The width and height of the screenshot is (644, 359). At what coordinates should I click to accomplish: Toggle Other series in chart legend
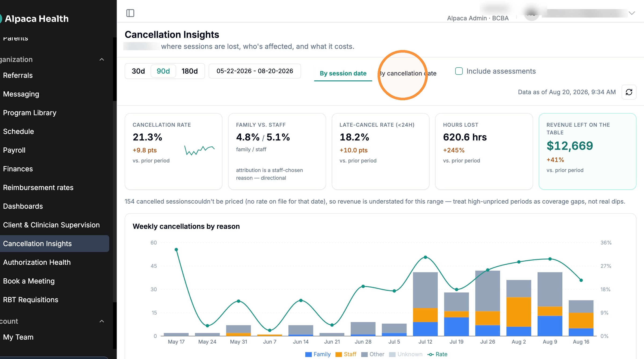373,355
